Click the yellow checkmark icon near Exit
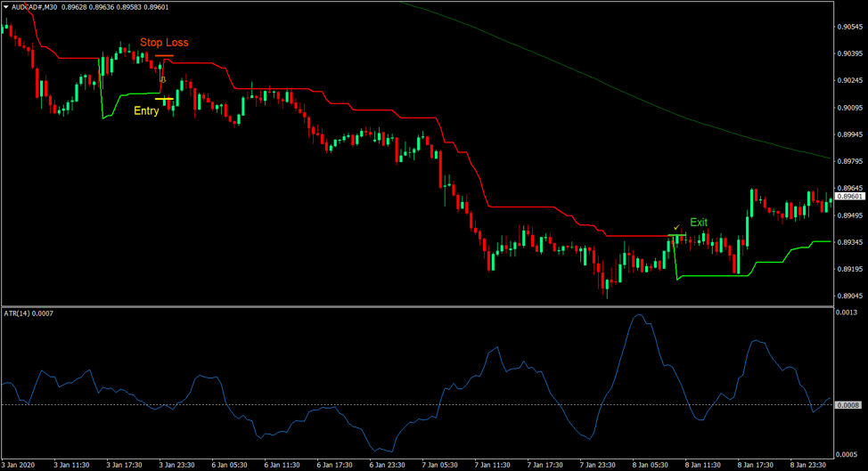This screenshot has width=868, height=471. pos(677,227)
